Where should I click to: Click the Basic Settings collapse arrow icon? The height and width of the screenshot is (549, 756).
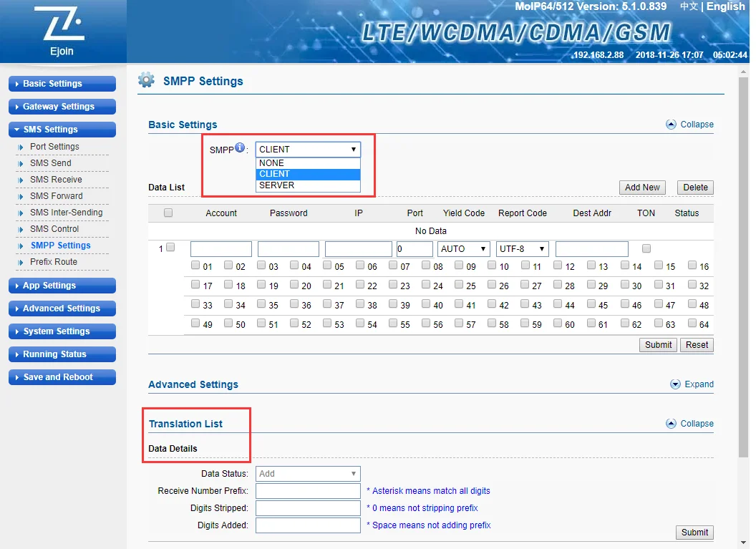click(x=671, y=124)
